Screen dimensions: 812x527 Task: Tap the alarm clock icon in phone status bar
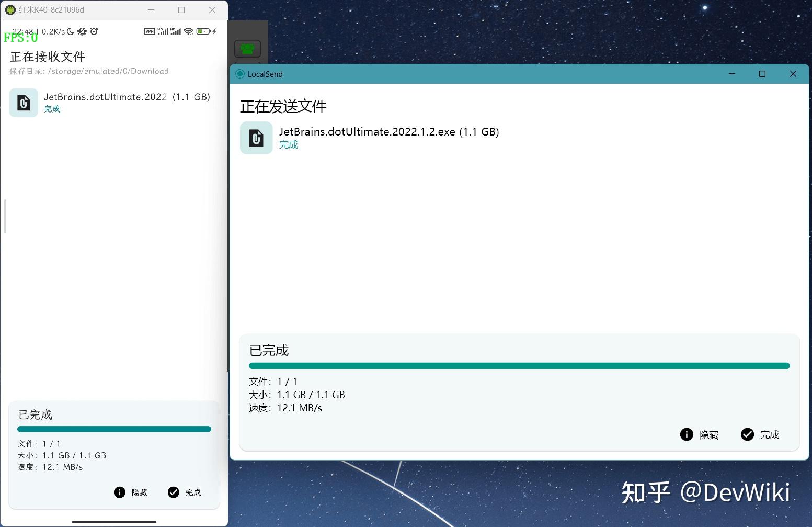tap(94, 31)
